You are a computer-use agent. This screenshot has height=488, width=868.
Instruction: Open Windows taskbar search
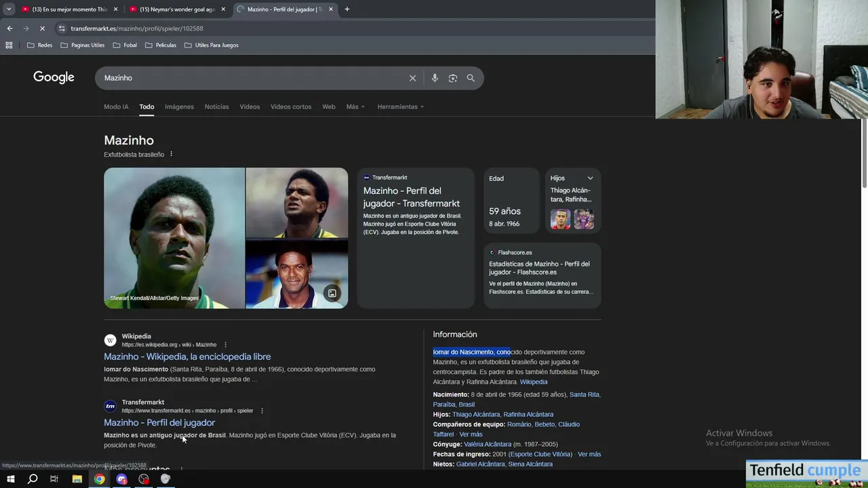[x=32, y=479]
